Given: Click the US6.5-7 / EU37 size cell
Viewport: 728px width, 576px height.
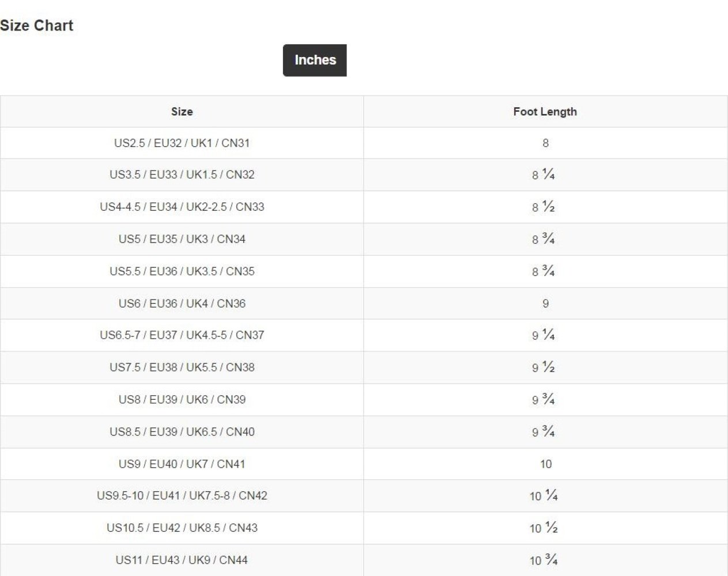Looking at the screenshot, I should (x=182, y=335).
